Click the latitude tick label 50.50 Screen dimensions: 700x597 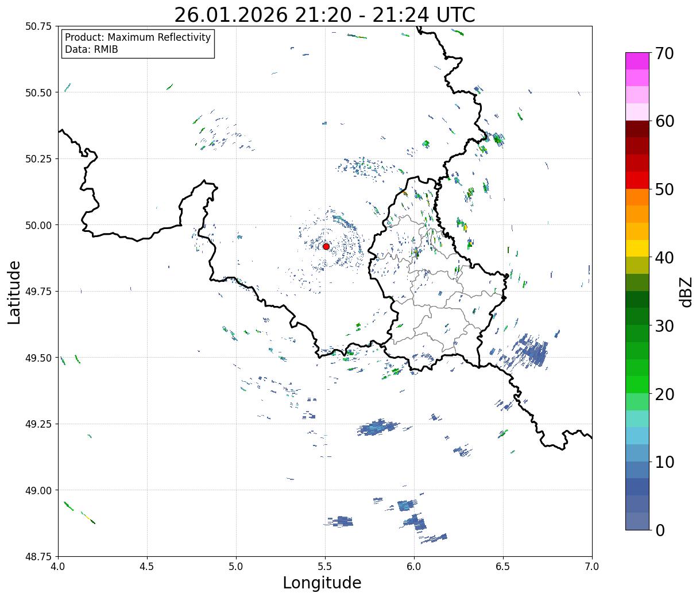tap(39, 92)
